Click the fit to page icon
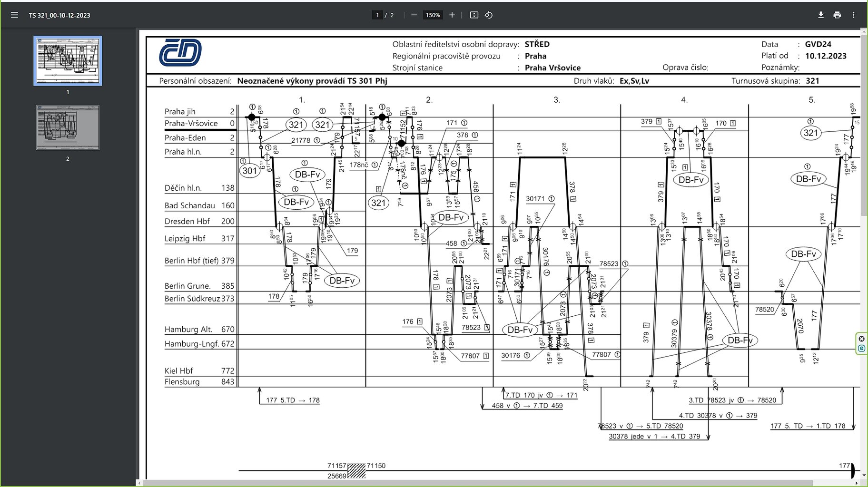The height and width of the screenshot is (487, 868). click(x=474, y=15)
